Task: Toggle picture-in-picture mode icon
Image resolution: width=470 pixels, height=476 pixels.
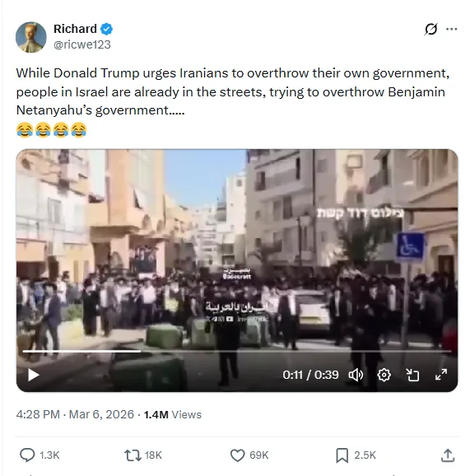Action: click(x=412, y=375)
